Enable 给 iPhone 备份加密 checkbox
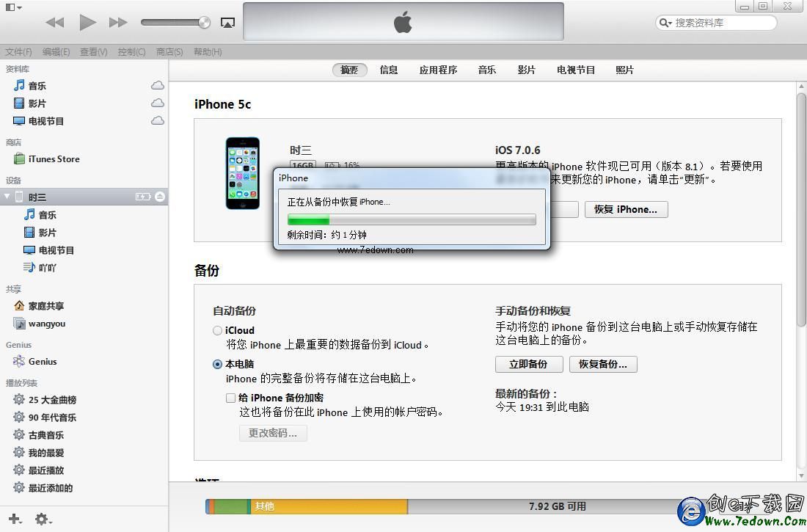The width and height of the screenshot is (807, 532). click(x=230, y=398)
